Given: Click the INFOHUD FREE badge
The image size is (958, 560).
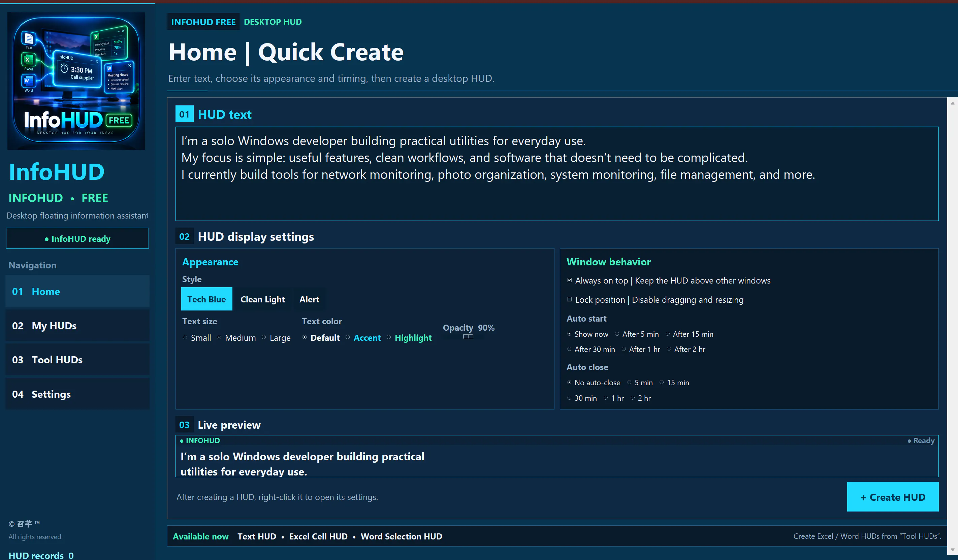Looking at the screenshot, I should pyautogui.click(x=203, y=22).
